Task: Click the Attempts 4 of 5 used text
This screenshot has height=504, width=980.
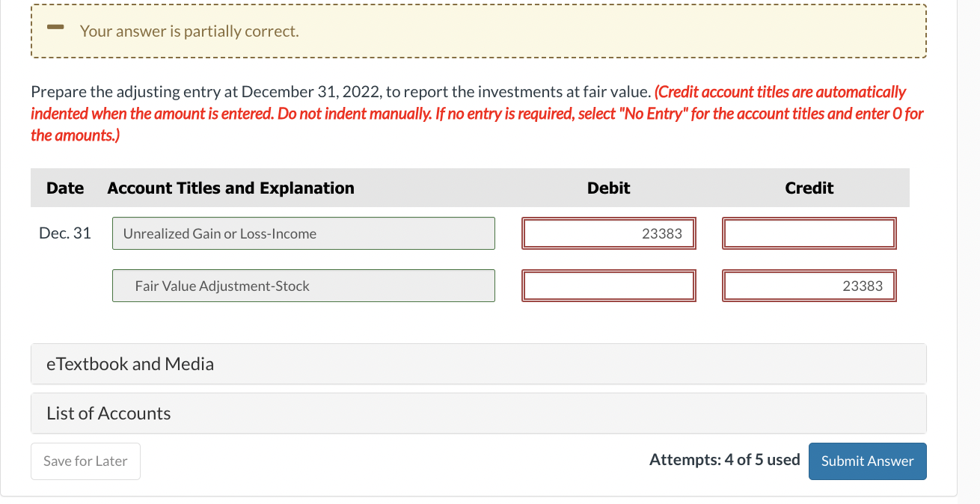Action: pos(724,460)
